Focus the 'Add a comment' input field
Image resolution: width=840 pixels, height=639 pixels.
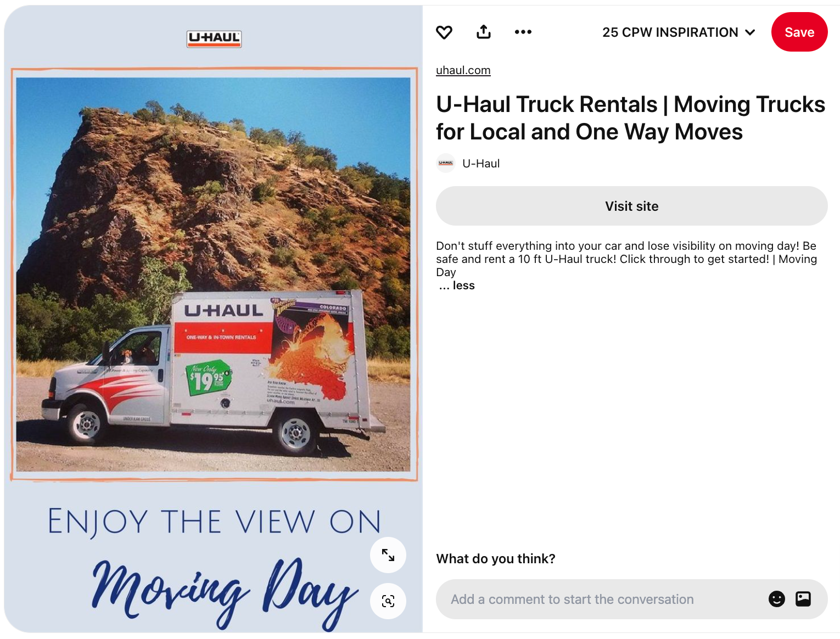click(632, 599)
